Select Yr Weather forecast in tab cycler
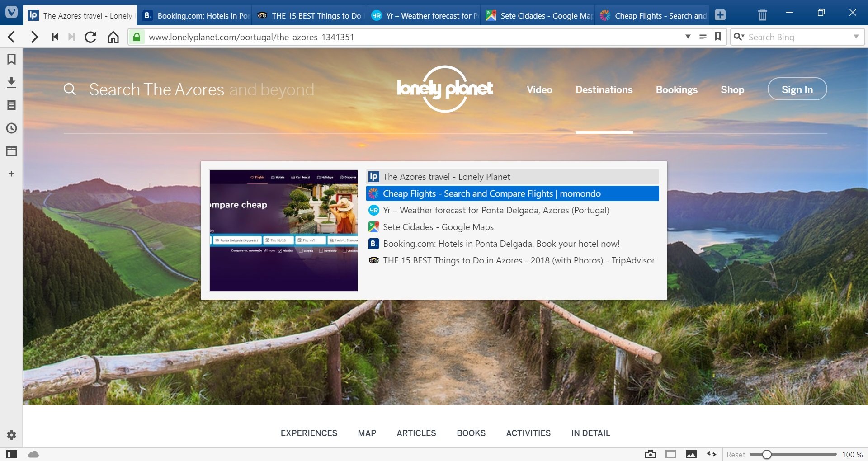 [x=513, y=210]
